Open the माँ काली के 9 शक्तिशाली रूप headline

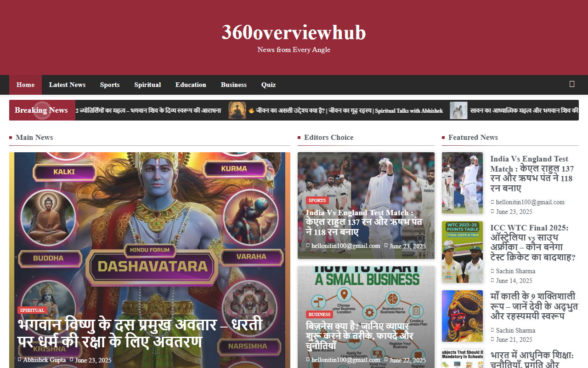(534, 306)
